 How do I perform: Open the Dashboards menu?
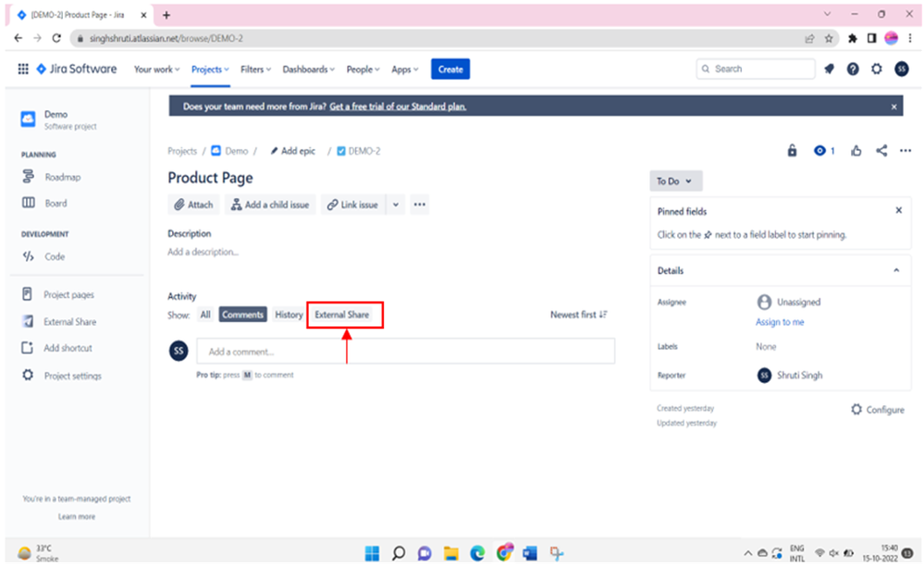[308, 69]
